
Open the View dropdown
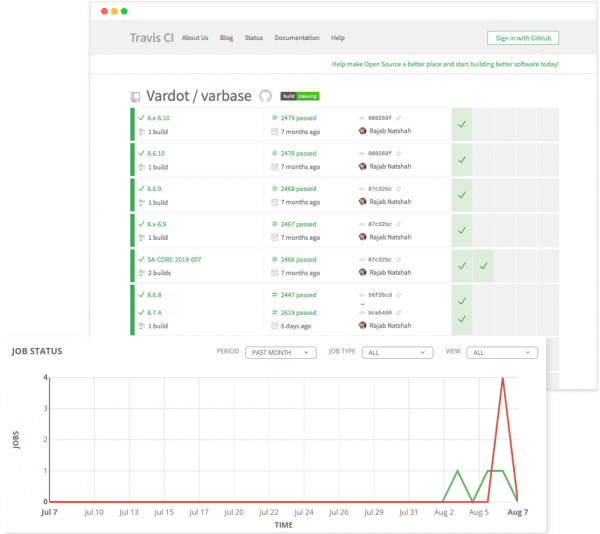pos(502,352)
